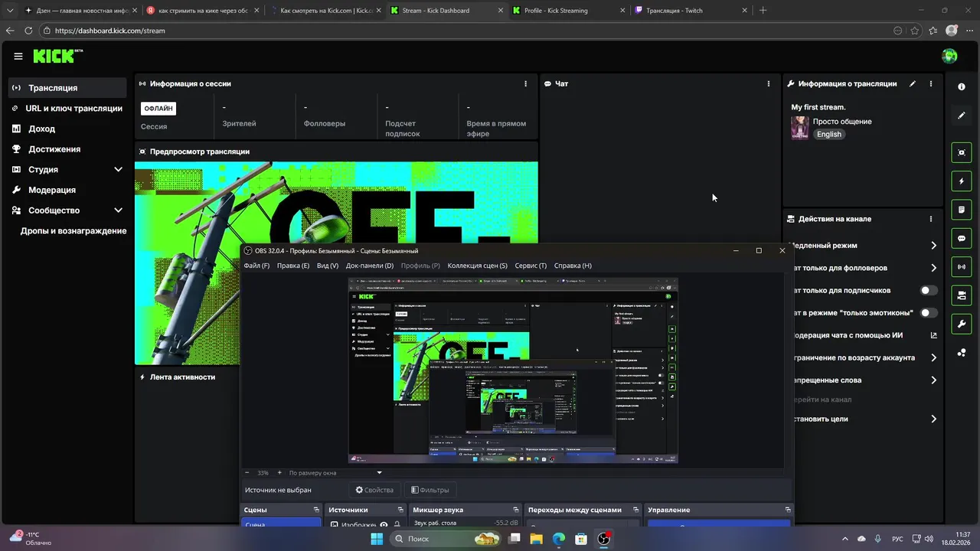Expand the Студия sidebar section

(x=118, y=169)
